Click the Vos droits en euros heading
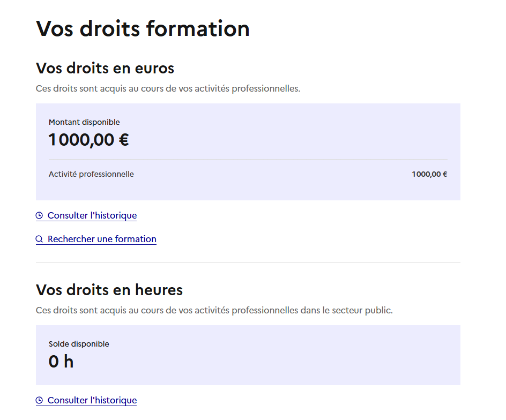Image resolution: width=506 pixels, height=420 pixels. (x=105, y=68)
